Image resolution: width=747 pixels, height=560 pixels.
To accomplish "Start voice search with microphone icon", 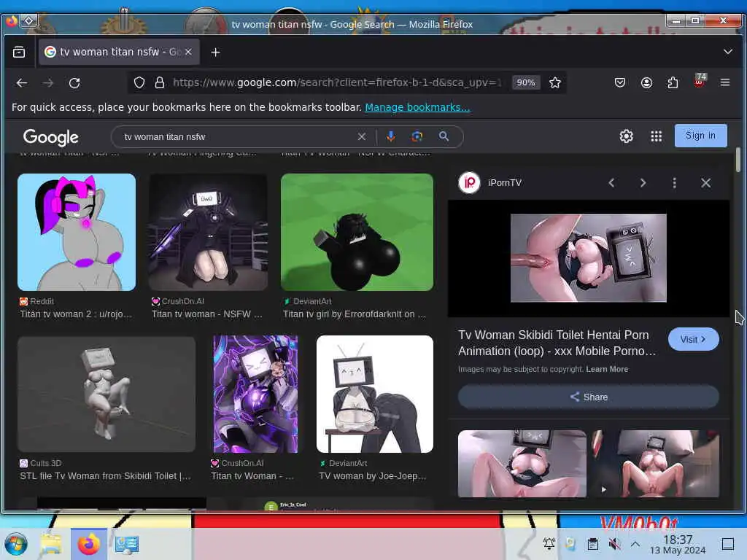I will pos(391,136).
